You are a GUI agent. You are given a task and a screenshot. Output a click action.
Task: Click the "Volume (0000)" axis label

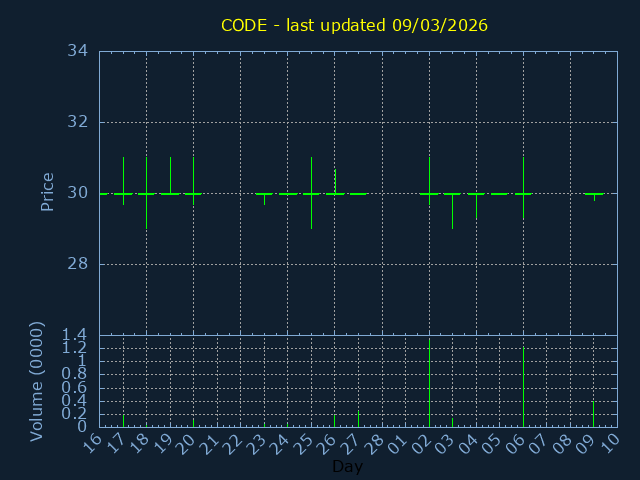pyautogui.click(x=37, y=381)
